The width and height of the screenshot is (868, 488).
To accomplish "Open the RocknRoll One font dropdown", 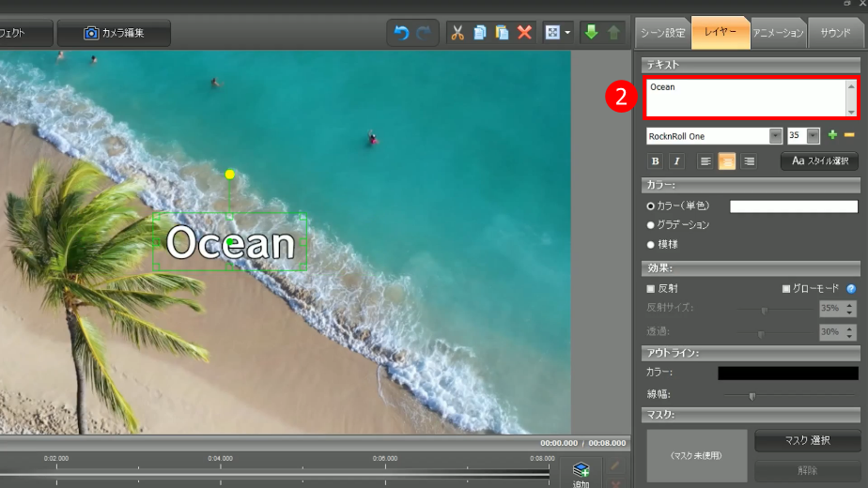I will pos(776,136).
